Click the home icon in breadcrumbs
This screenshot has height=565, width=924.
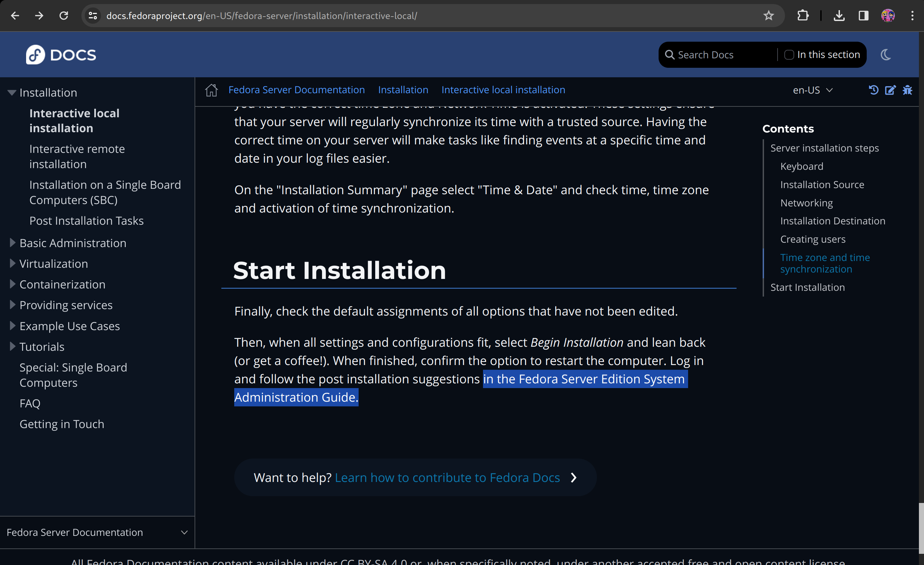click(212, 90)
